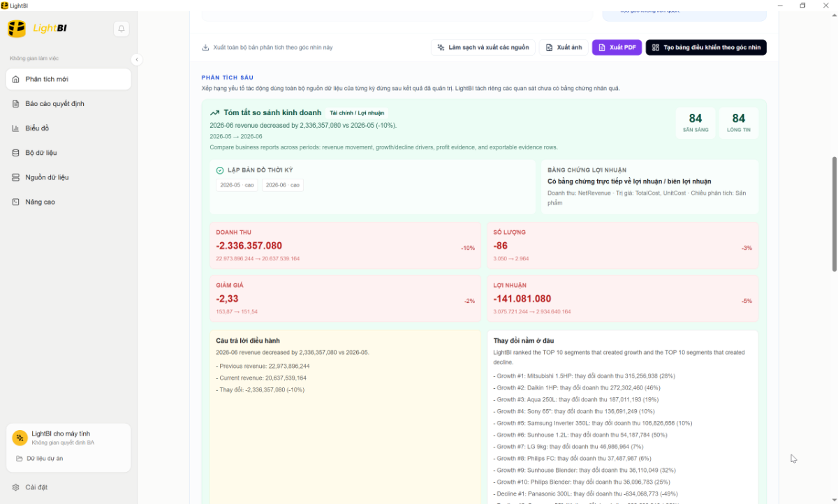Click the Lợi nhuận -141.081.080 card
Screen dimensions: 838x504
pos(623,298)
